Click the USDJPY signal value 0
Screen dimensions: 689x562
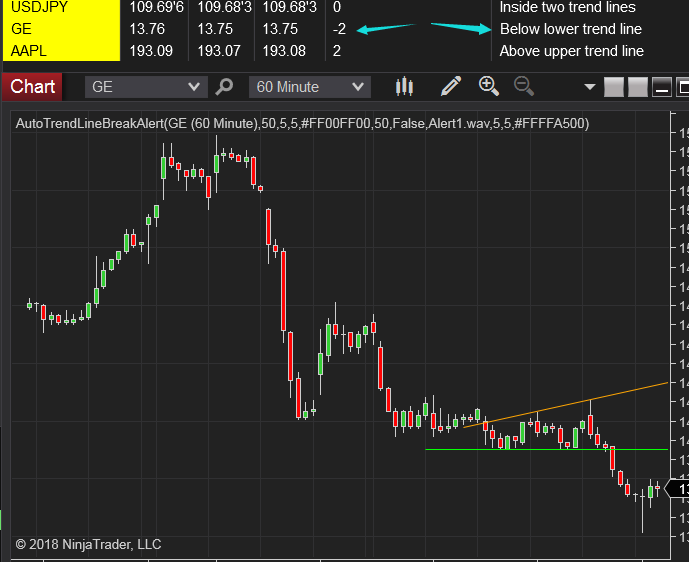(x=337, y=7)
